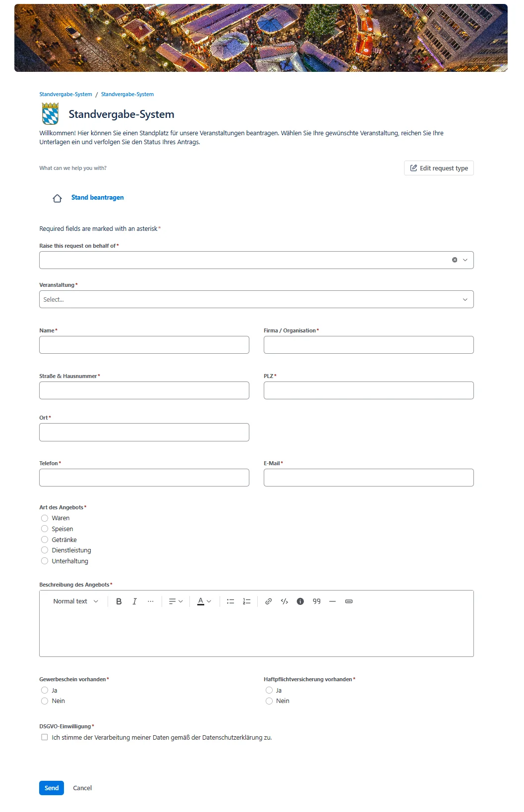Image resolution: width=524 pixels, height=812 pixels.
Task: Insert a code snippet in the editor
Action: [285, 601]
